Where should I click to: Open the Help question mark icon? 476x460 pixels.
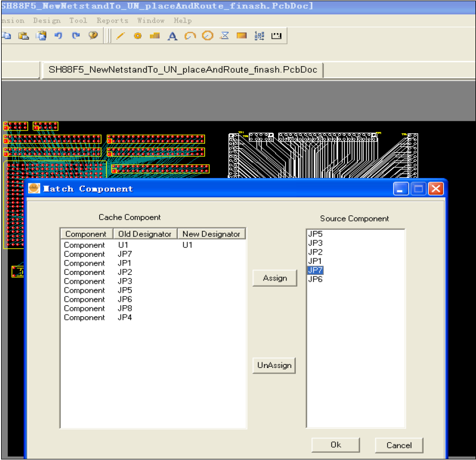click(93, 36)
